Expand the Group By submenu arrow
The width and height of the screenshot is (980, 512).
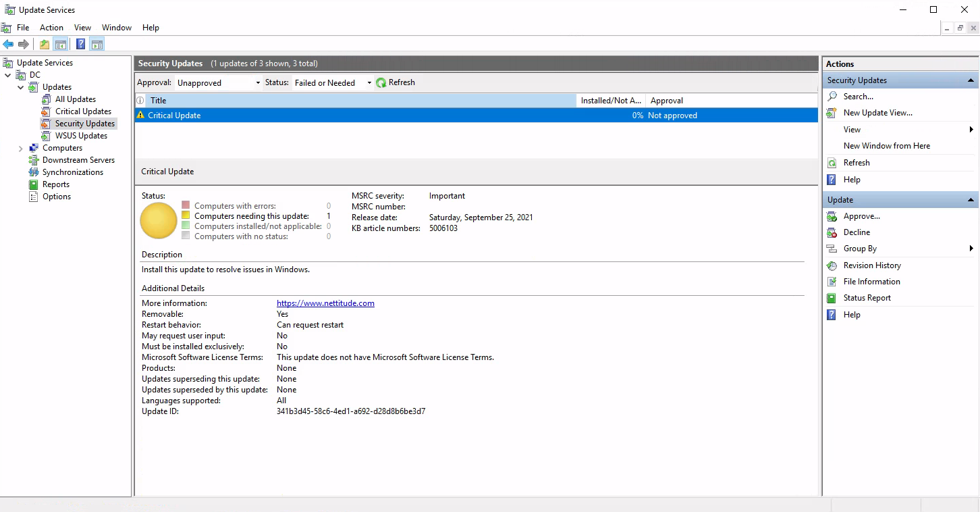tap(971, 249)
